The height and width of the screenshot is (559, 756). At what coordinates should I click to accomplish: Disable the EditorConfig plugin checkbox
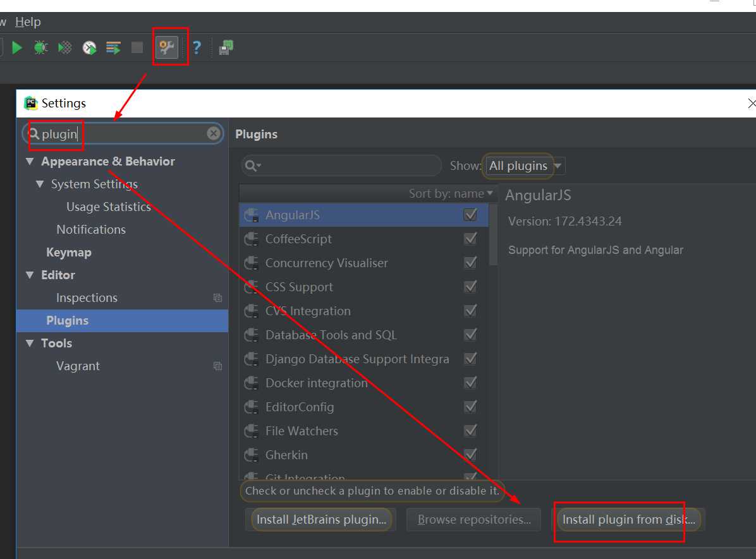(x=470, y=407)
